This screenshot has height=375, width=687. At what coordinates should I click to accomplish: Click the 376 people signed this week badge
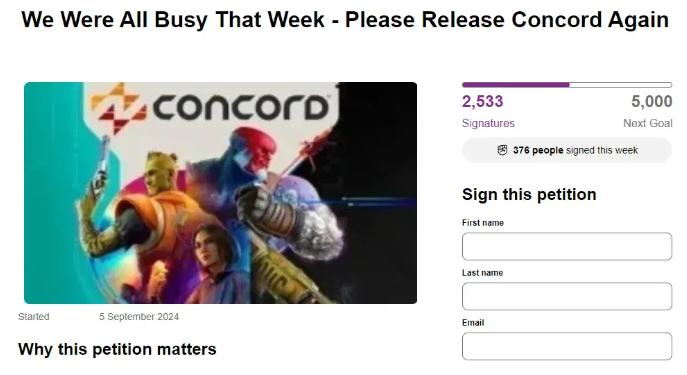click(567, 150)
